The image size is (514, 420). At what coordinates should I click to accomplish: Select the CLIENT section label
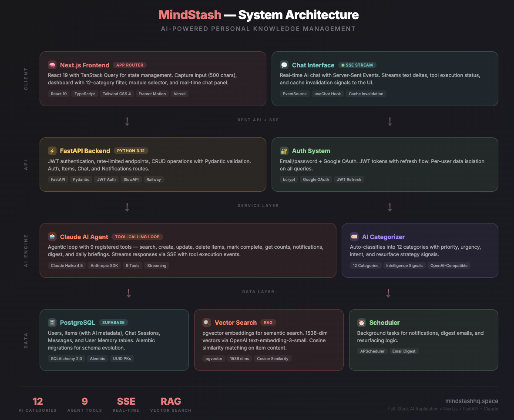coord(26,78)
